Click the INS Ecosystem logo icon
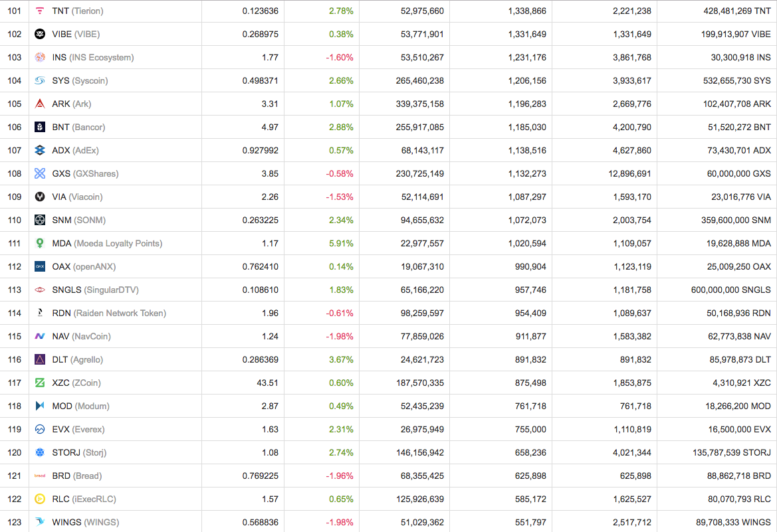This screenshot has height=532, width=777. click(x=40, y=58)
